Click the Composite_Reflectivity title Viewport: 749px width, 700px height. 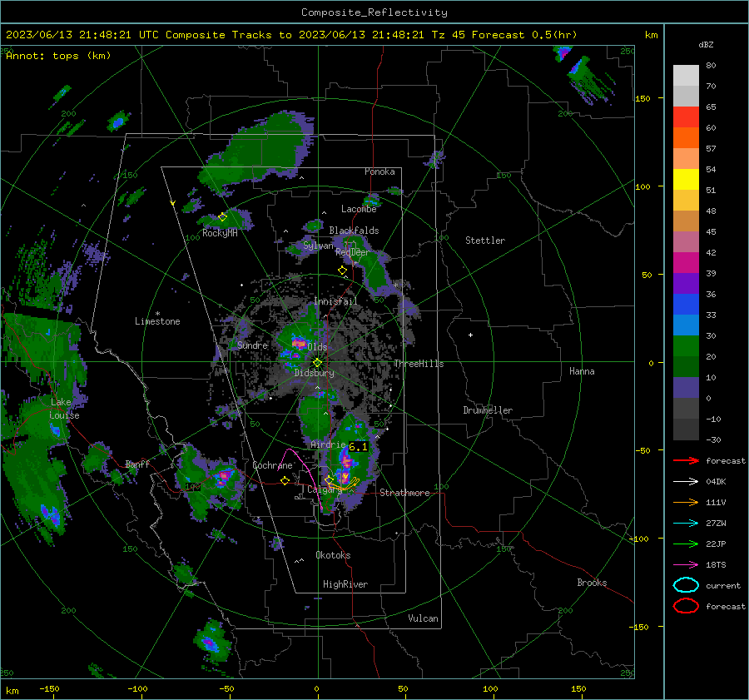tap(374, 12)
